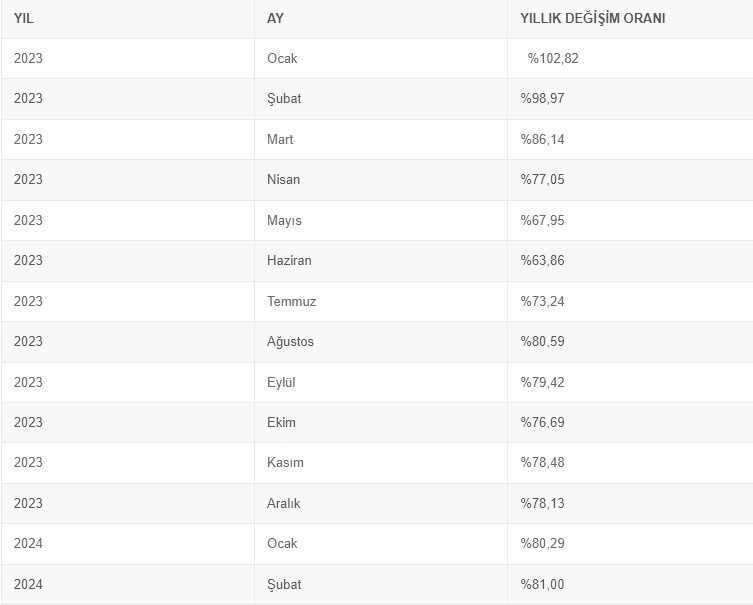Click the %77,05 value for Nisan
753x605 pixels.
pos(542,179)
